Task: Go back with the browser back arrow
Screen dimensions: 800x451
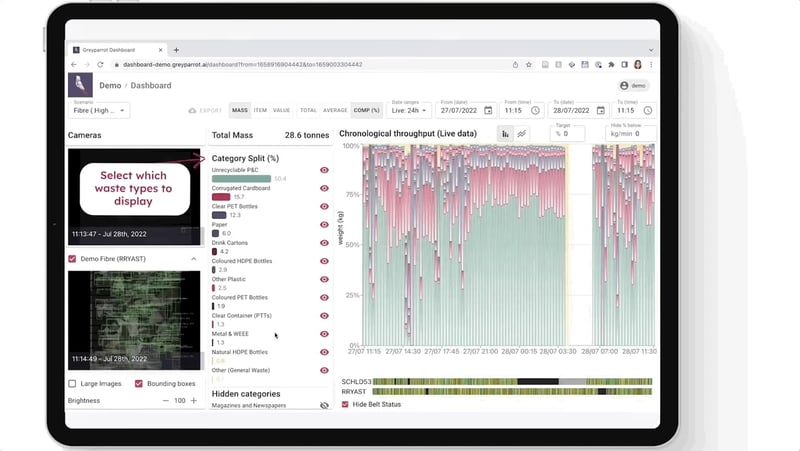Action: [74, 65]
